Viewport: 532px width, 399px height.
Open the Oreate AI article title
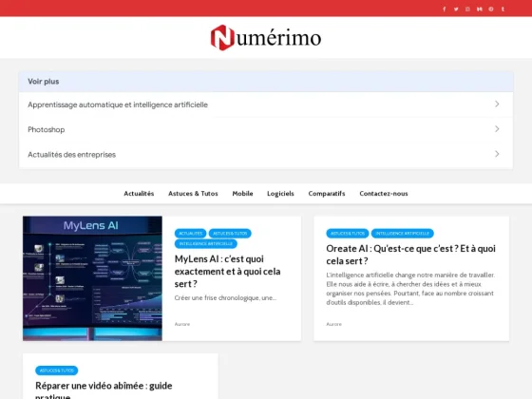click(x=410, y=255)
